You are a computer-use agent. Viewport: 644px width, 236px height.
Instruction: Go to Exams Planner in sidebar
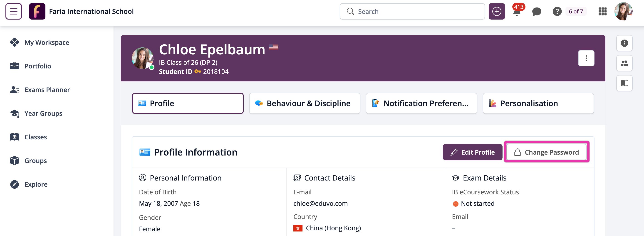[47, 90]
